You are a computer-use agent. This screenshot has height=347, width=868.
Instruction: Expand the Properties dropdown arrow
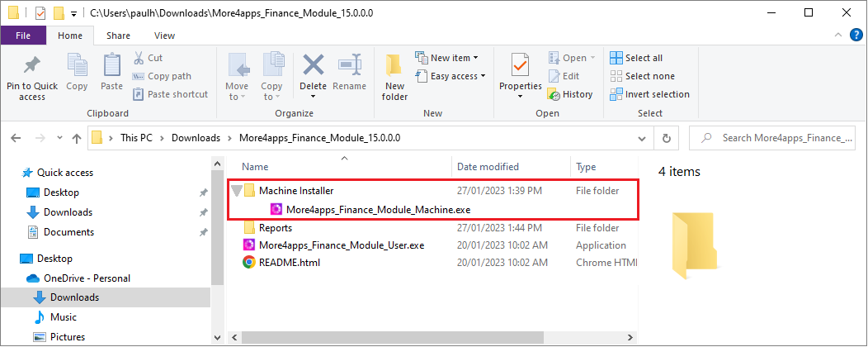click(521, 97)
